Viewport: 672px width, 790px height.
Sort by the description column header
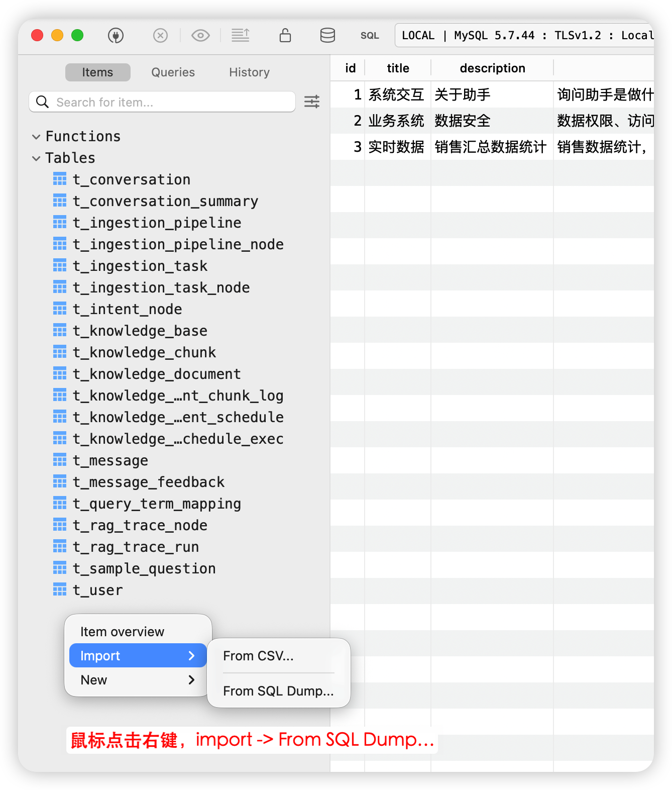coord(492,68)
